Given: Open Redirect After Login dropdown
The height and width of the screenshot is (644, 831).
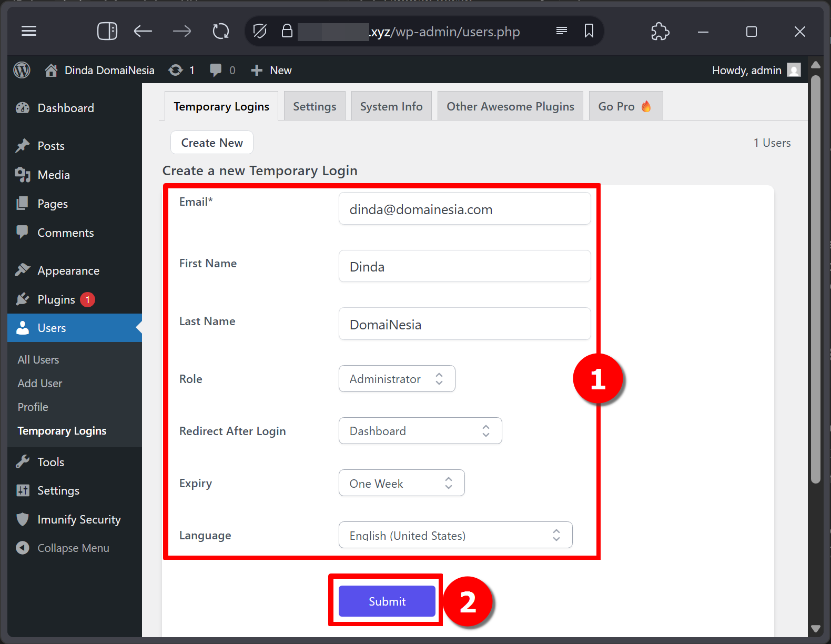Looking at the screenshot, I should click(420, 431).
